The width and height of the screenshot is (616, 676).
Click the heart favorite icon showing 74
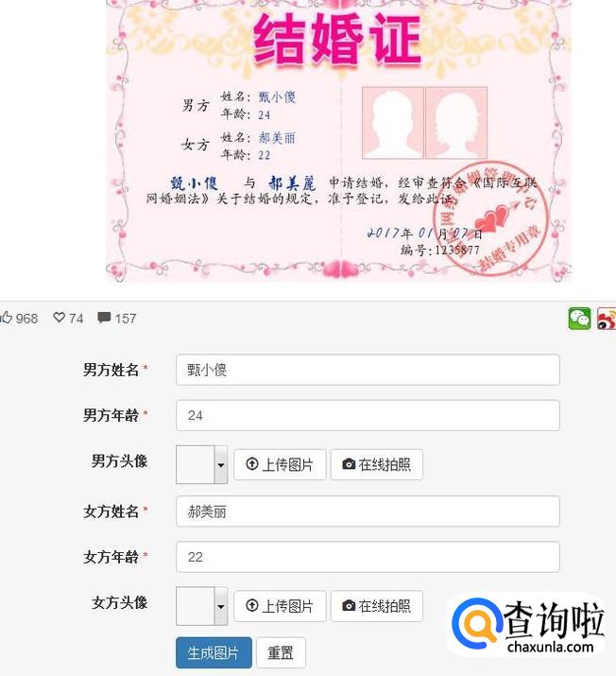coord(59,318)
